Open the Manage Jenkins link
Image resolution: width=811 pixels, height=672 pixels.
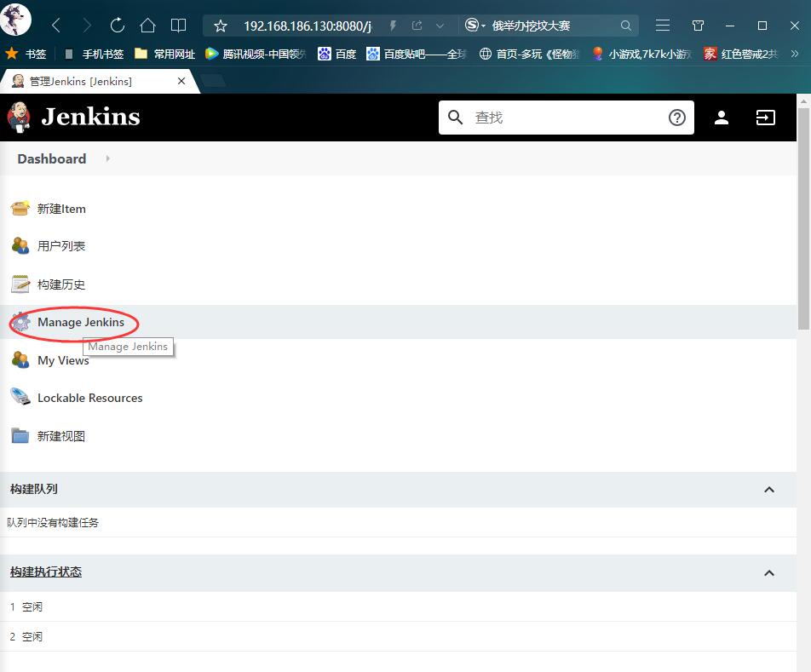[81, 322]
